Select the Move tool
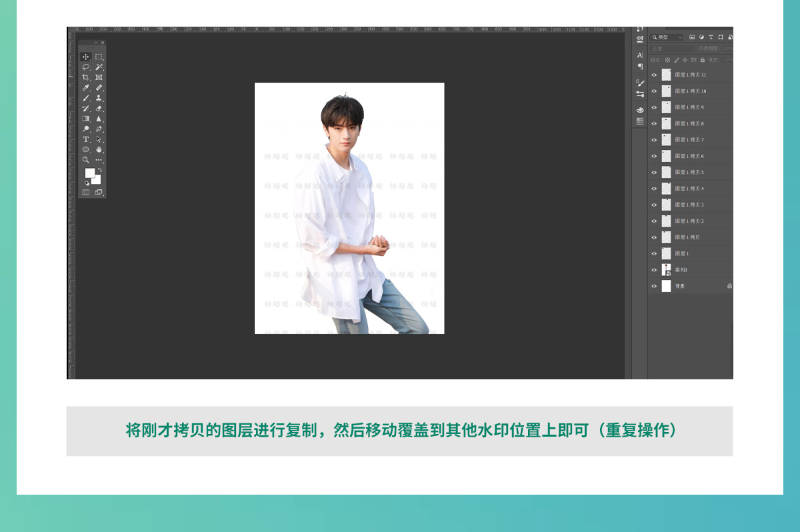 pyautogui.click(x=86, y=57)
